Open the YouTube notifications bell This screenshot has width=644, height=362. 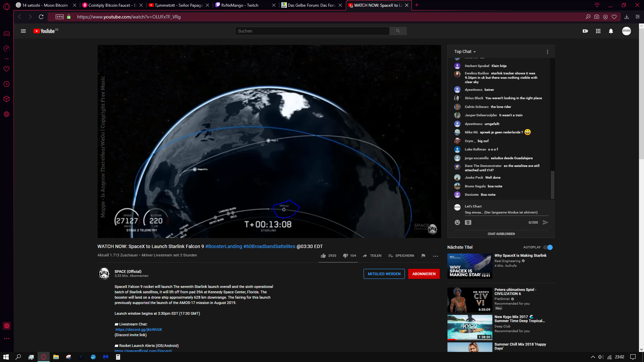tap(611, 31)
